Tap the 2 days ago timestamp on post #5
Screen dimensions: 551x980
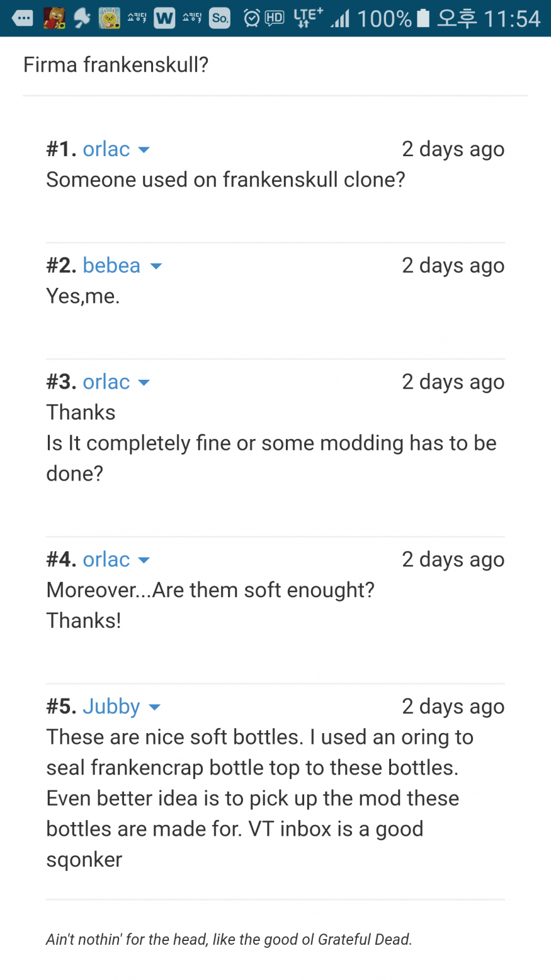(x=453, y=707)
